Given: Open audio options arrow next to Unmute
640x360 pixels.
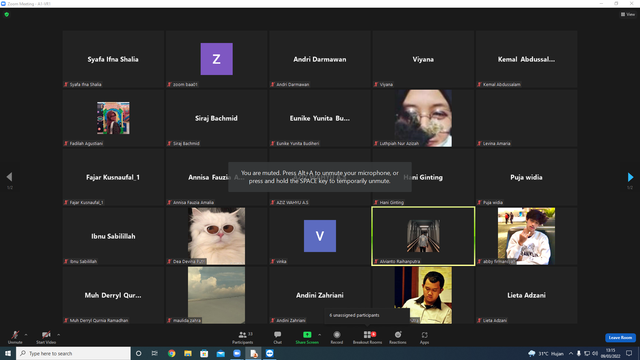Looking at the screenshot, I should click(x=26, y=335).
